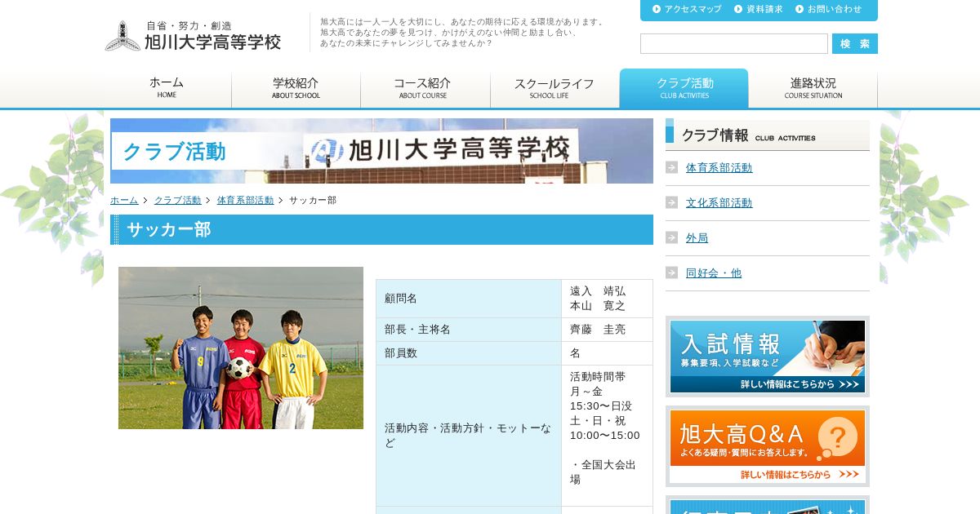Open 外局 in the sidebar
The image size is (980, 514).
coord(697,237)
